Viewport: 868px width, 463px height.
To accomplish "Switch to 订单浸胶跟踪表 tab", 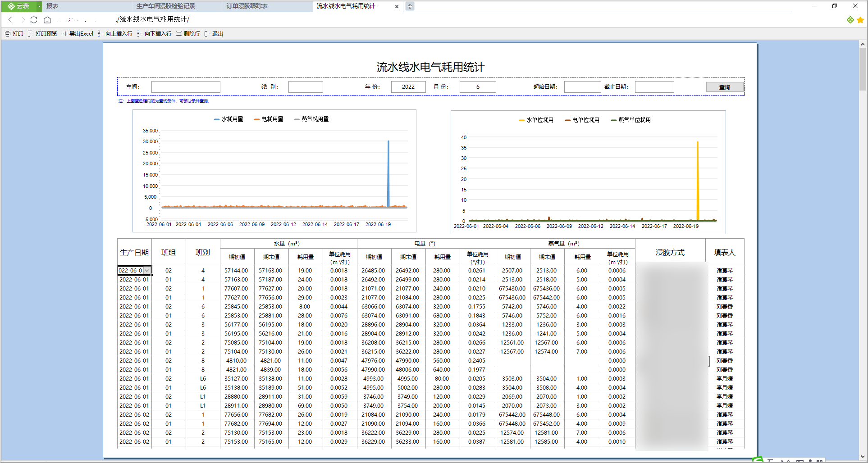I will tap(247, 6).
